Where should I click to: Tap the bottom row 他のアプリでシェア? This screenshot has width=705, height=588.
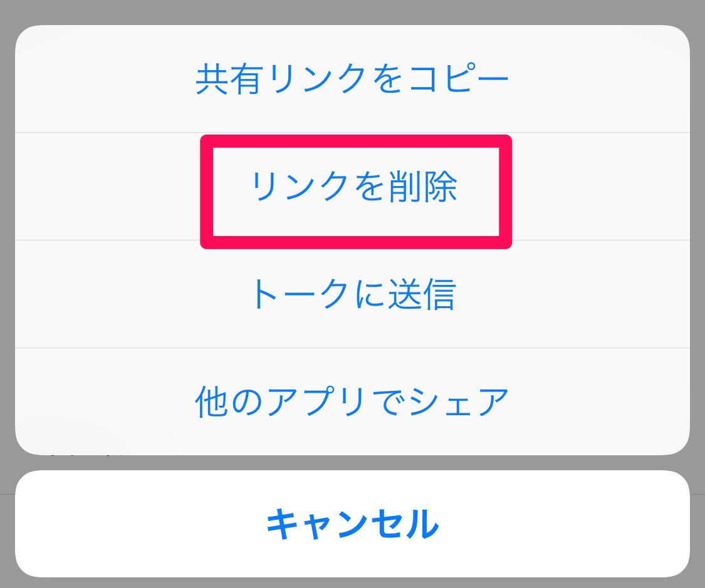click(352, 401)
